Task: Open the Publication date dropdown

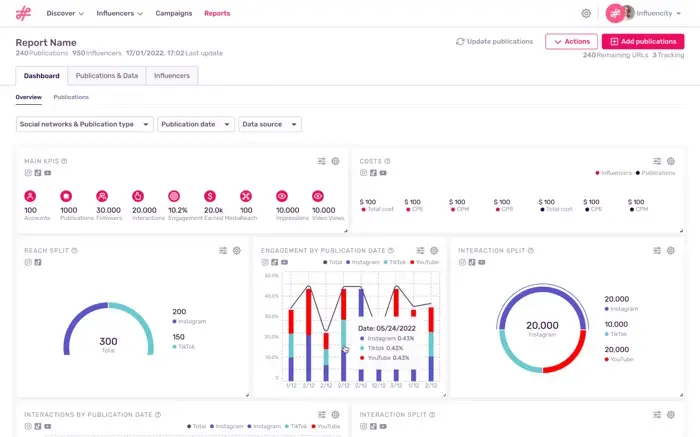Action: coord(196,124)
